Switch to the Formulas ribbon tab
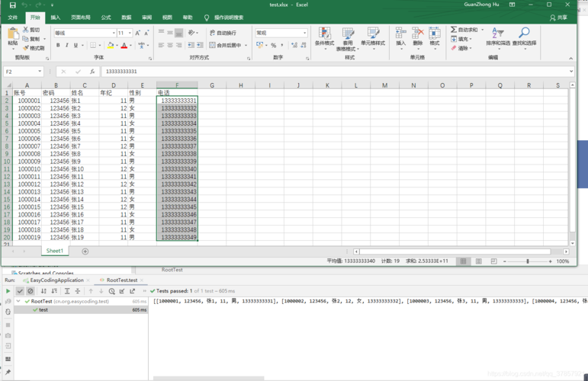Image resolution: width=588 pixels, height=381 pixels. pyautogui.click(x=106, y=18)
